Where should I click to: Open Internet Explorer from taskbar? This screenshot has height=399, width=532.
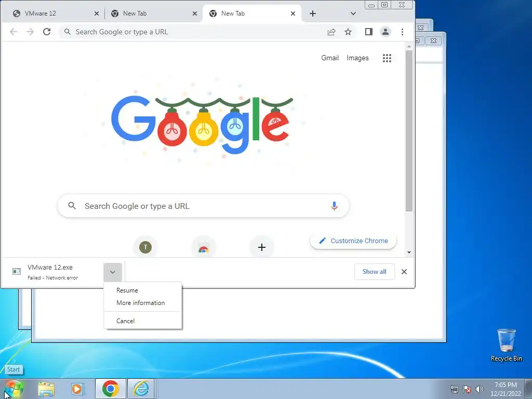pyautogui.click(x=141, y=389)
